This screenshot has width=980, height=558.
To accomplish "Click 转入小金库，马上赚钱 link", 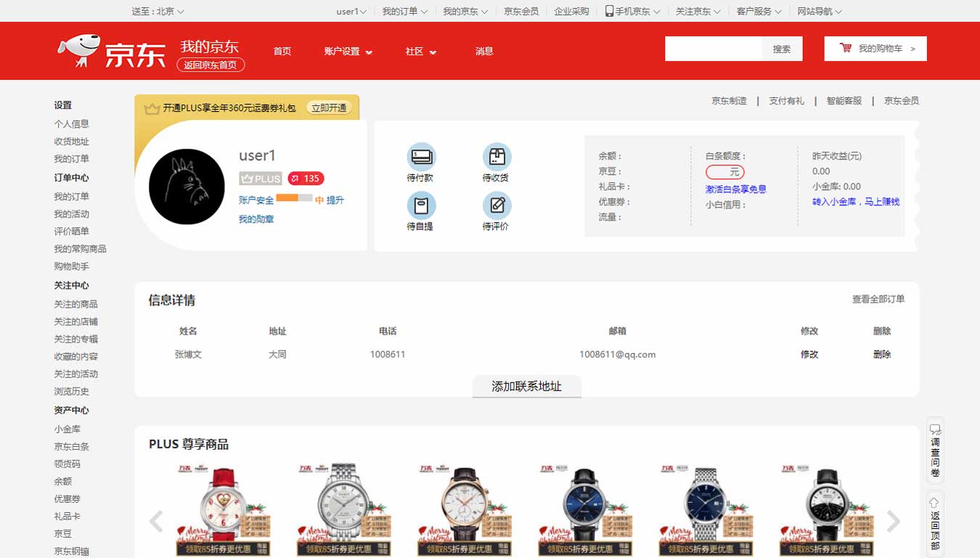I will click(x=856, y=202).
